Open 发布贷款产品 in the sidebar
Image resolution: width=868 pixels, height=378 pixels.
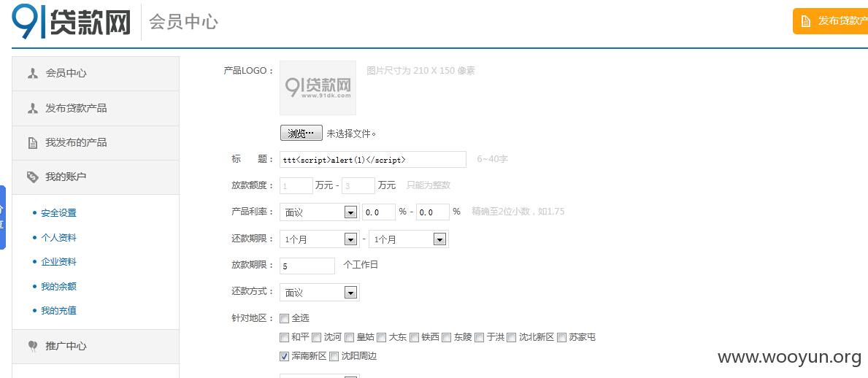click(96, 108)
